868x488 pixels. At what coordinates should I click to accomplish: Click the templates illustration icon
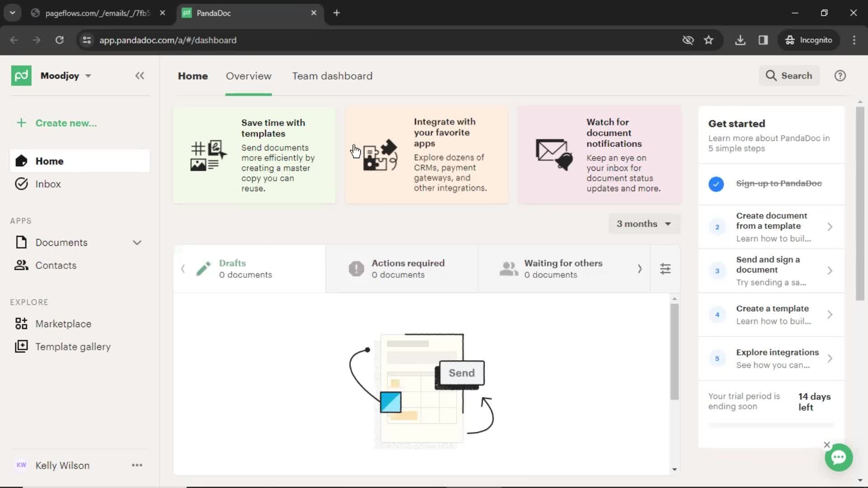pyautogui.click(x=208, y=155)
